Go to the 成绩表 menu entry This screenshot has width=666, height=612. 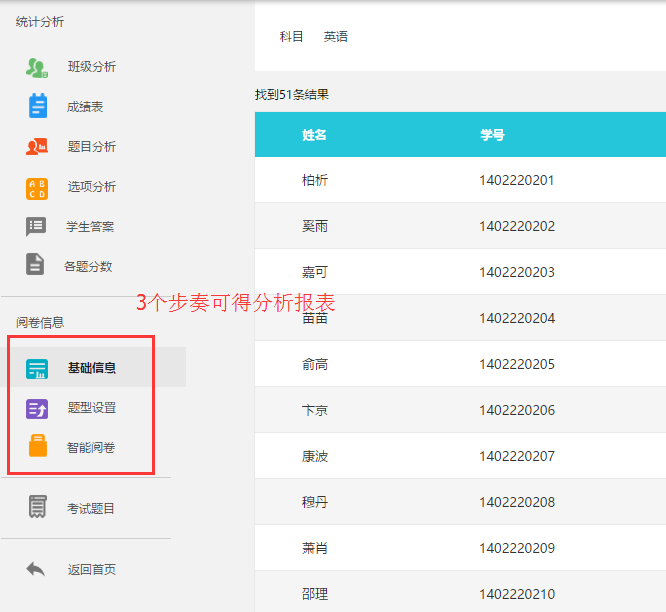(x=85, y=107)
